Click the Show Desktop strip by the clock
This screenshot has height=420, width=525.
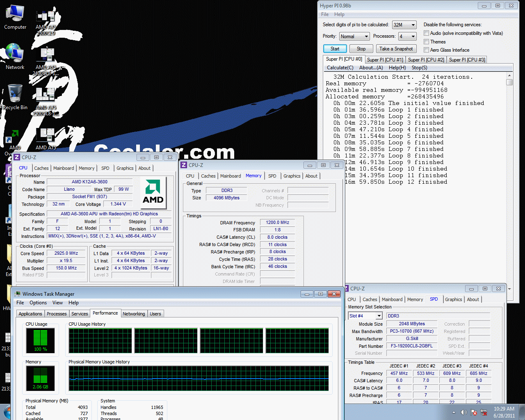522,412
